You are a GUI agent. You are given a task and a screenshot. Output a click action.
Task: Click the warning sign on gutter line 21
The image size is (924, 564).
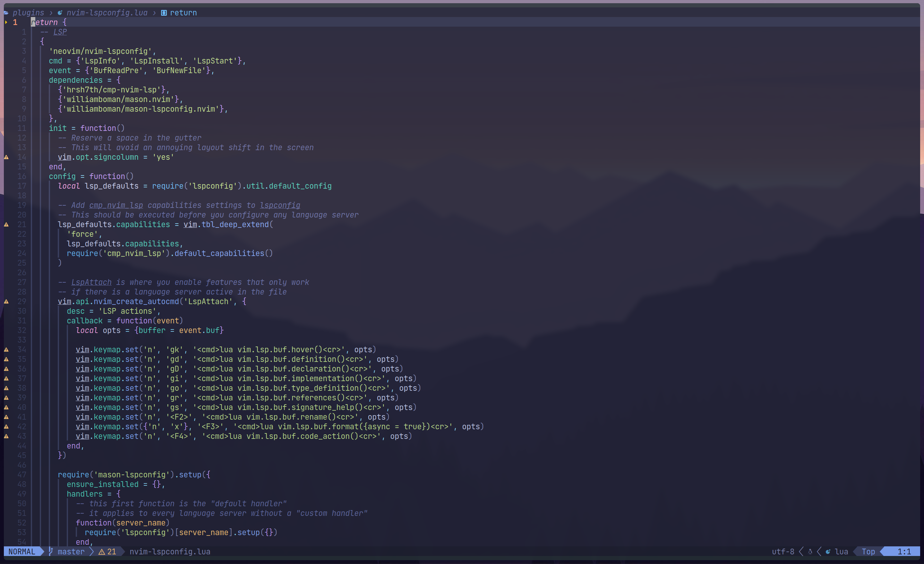tap(6, 225)
